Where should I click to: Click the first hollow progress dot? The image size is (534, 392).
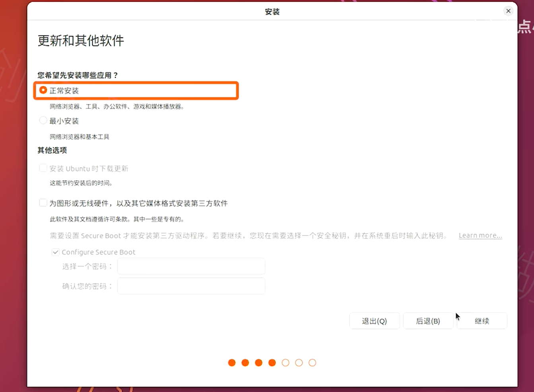pyautogui.click(x=285, y=363)
